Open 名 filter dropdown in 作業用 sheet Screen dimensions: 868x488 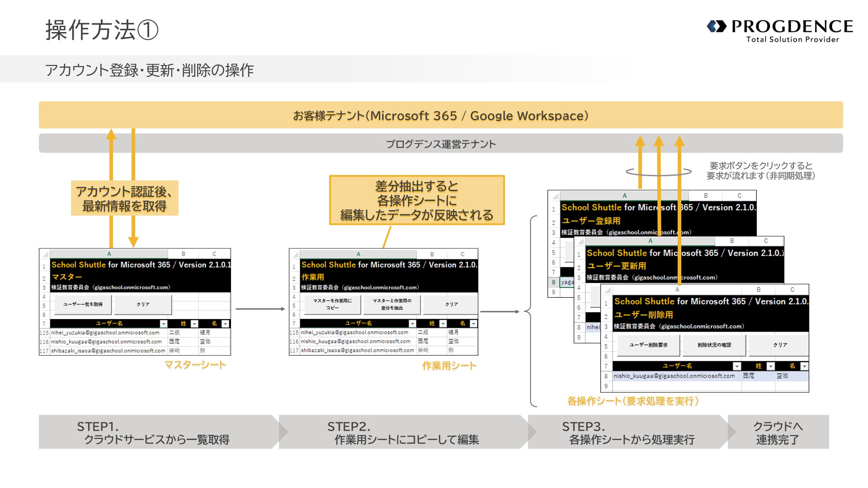(x=473, y=324)
